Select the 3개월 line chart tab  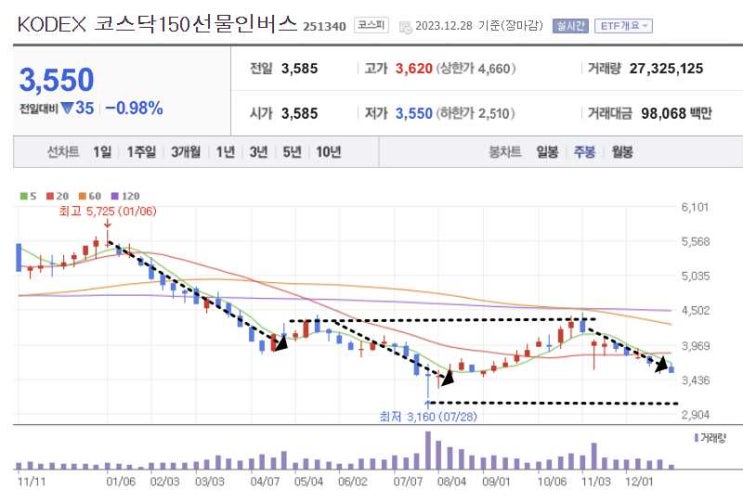[x=185, y=152]
